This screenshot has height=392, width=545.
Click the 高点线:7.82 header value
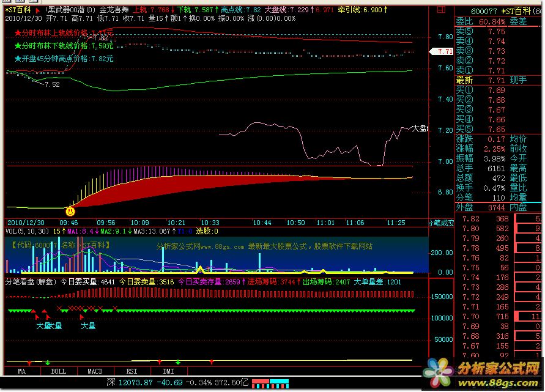click(x=240, y=10)
